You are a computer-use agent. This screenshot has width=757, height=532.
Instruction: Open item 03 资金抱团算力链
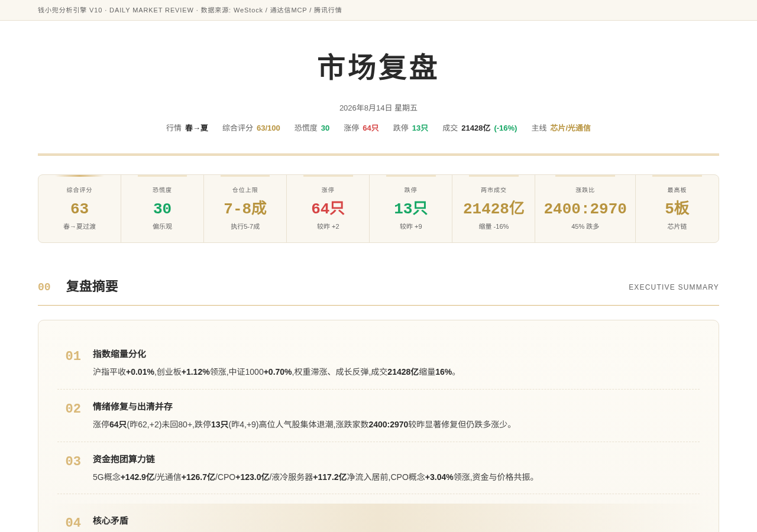point(378,468)
